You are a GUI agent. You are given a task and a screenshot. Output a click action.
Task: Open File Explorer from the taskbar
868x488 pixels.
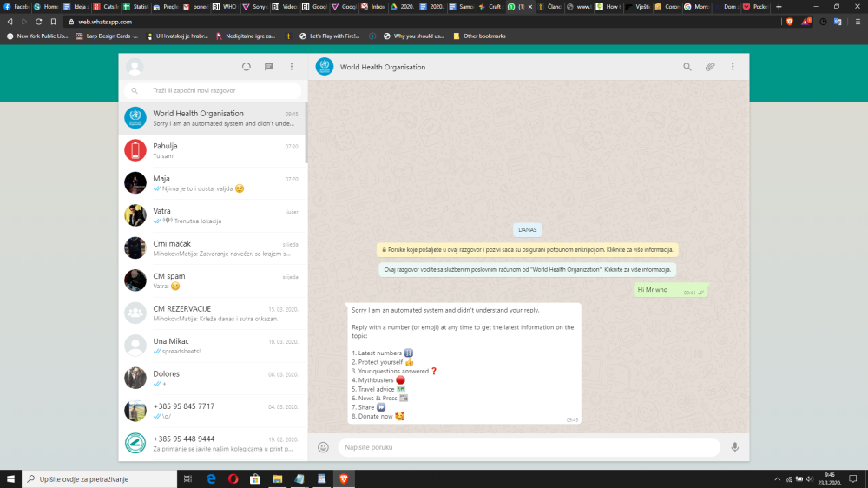click(x=278, y=478)
